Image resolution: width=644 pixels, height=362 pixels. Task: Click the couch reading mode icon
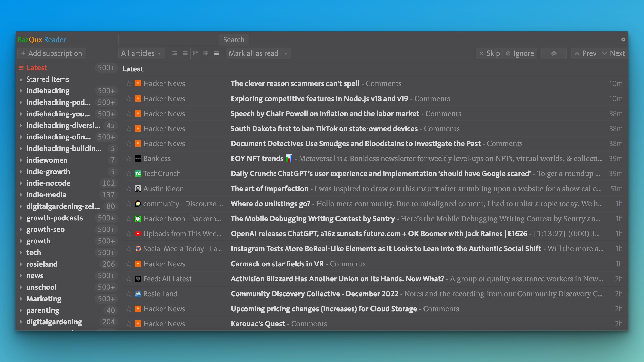(x=554, y=53)
